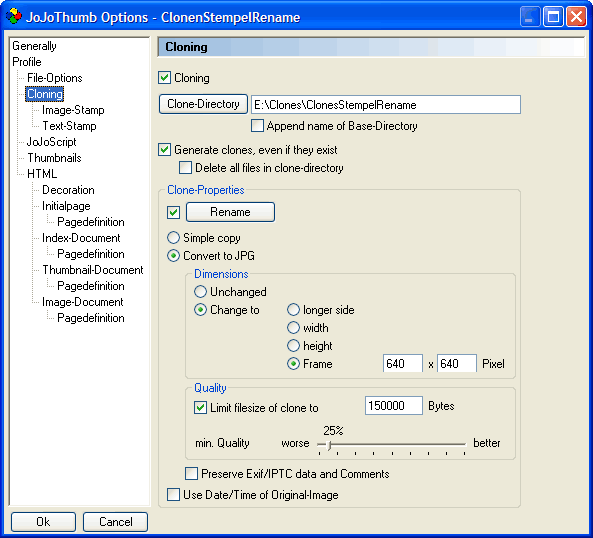Select height radio button
Screen dimensions: 593x538
pos(293,346)
